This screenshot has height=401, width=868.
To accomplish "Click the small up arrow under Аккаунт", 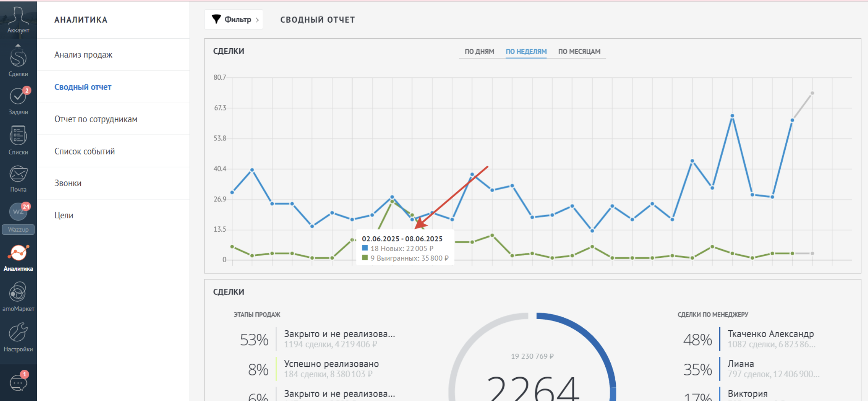I will coord(18,45).
